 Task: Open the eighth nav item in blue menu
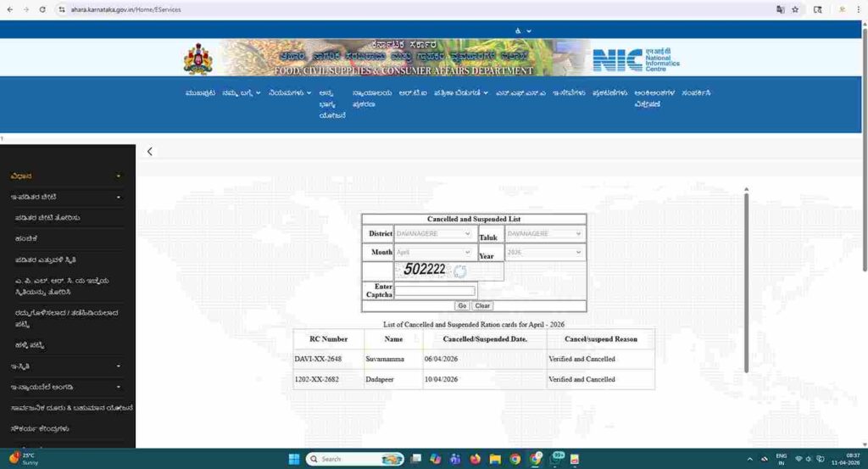[520, 93]
